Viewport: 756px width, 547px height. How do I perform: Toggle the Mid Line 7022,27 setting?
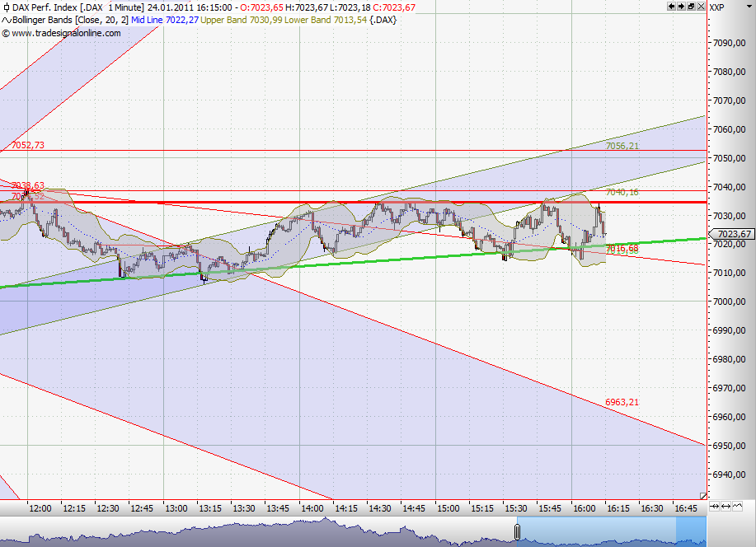(x=164, y=19)
